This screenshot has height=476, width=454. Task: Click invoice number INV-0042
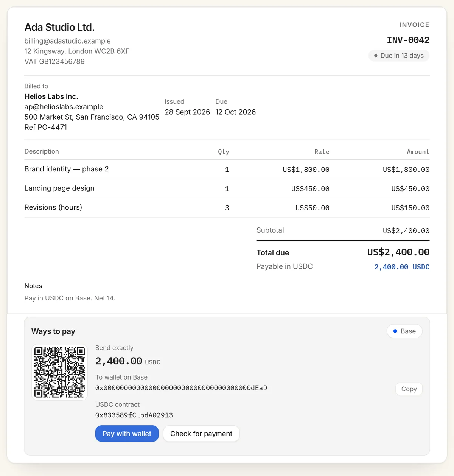(408, 40)
